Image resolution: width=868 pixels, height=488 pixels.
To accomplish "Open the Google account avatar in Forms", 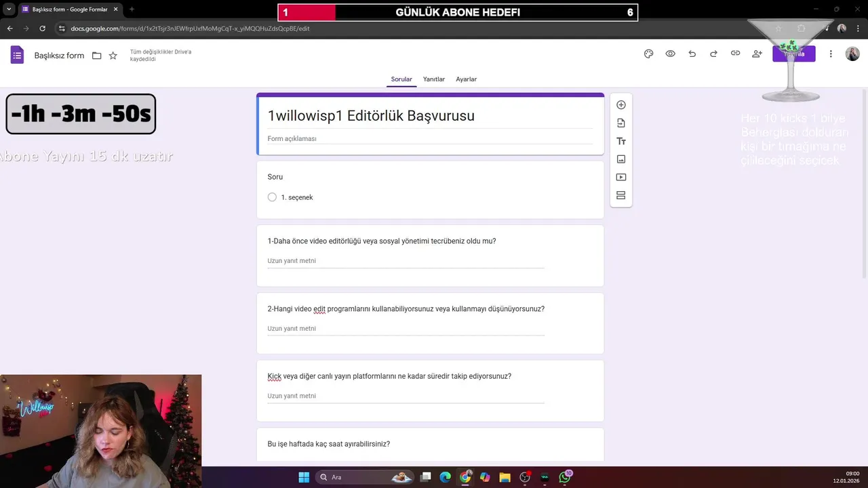I will pyautogui.click(x=852, y=54).
